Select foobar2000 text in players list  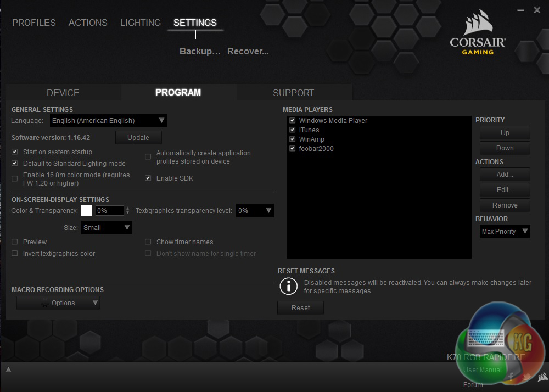[316, 148]
